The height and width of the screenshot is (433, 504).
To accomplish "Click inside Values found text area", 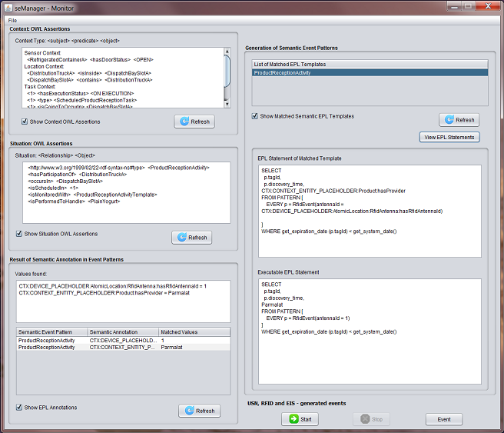I will 124,301.
